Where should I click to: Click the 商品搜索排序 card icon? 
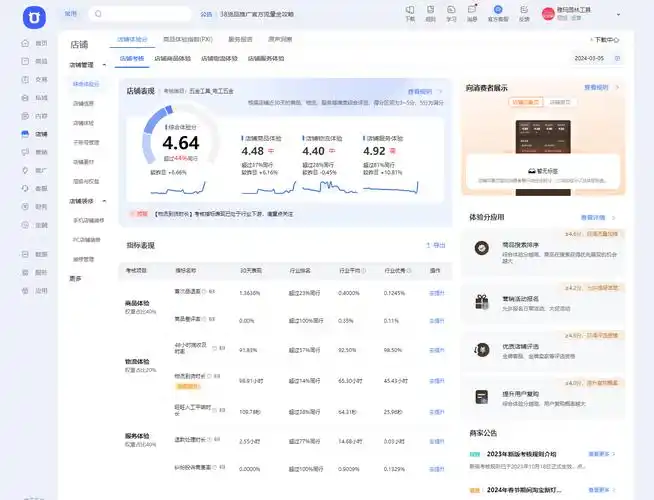coord(482,246)
